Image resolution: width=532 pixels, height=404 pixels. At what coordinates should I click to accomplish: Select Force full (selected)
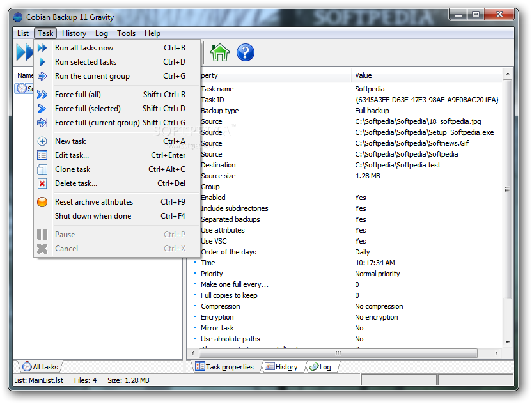(117, 109)
